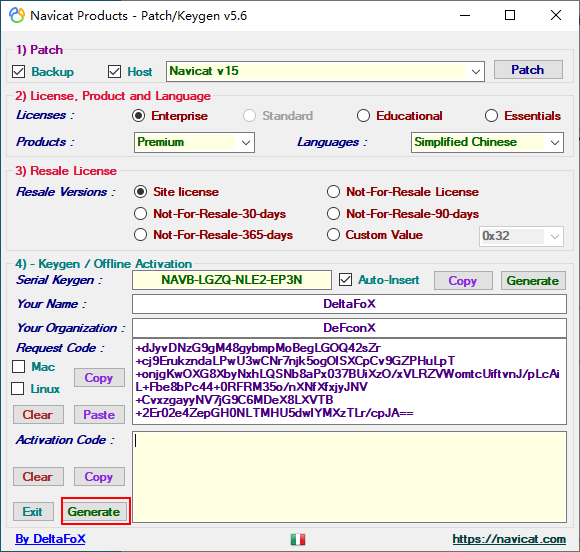This screenshot has width=580, height=552.
Task: Click the Exit button
Action: pyautogui.click(x=33, y=512)
